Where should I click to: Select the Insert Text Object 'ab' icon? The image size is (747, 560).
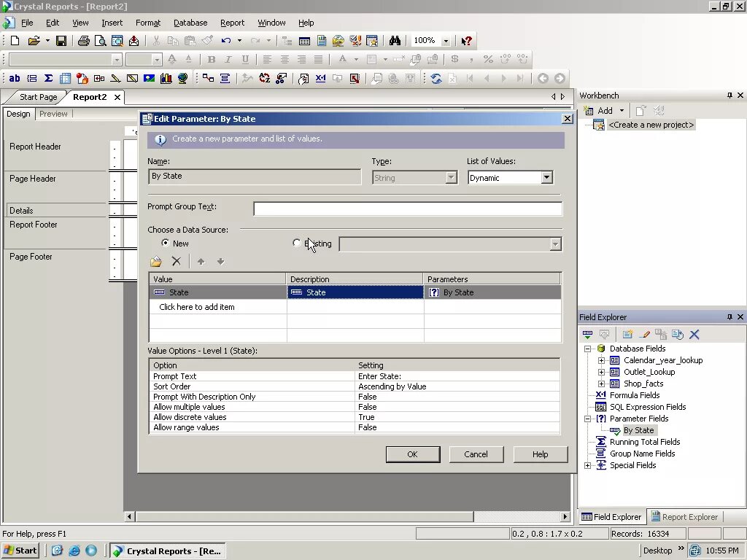pyautogui.click(x=15, y=79)
